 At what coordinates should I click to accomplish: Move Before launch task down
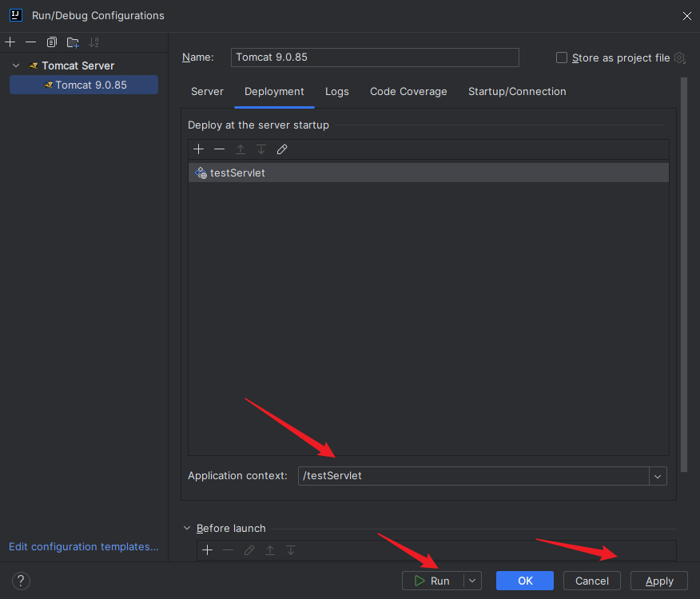pos(291,550)
